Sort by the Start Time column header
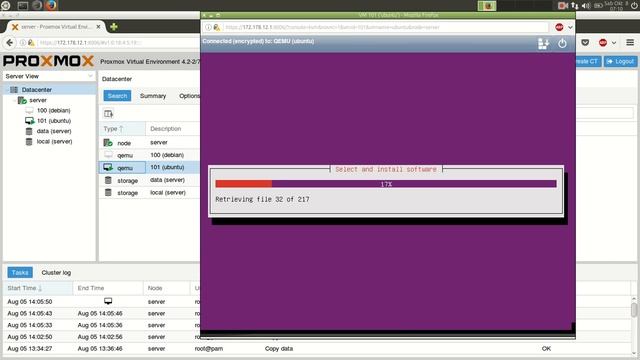Image resolution: width=640 pixels, height=360 pixels. click(x=38, y=288)
